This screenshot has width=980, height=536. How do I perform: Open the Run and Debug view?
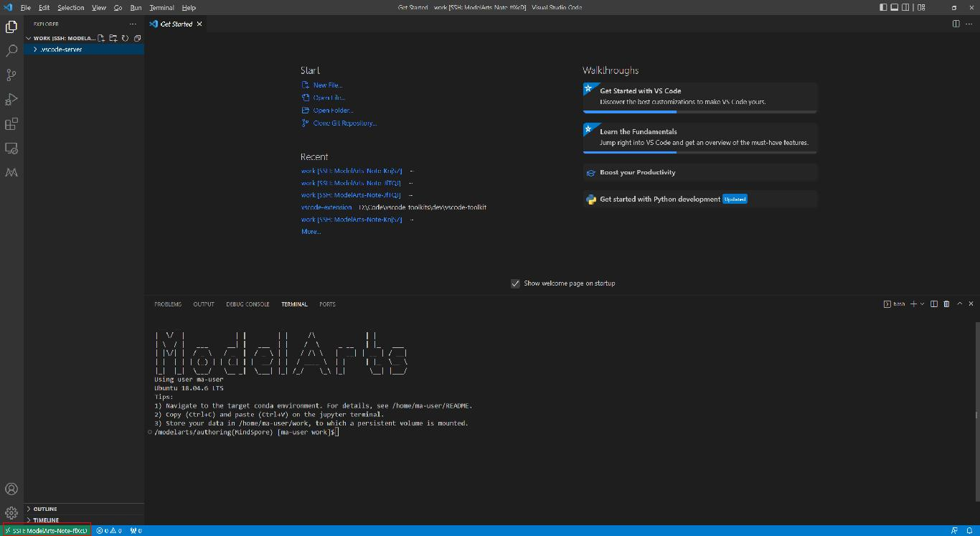pos(11,100)
